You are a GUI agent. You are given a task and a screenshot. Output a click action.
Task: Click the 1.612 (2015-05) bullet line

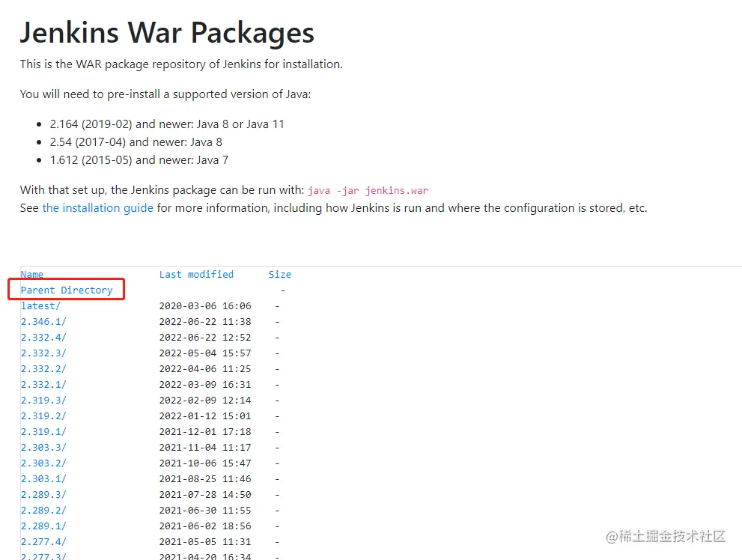click(139, 160)
